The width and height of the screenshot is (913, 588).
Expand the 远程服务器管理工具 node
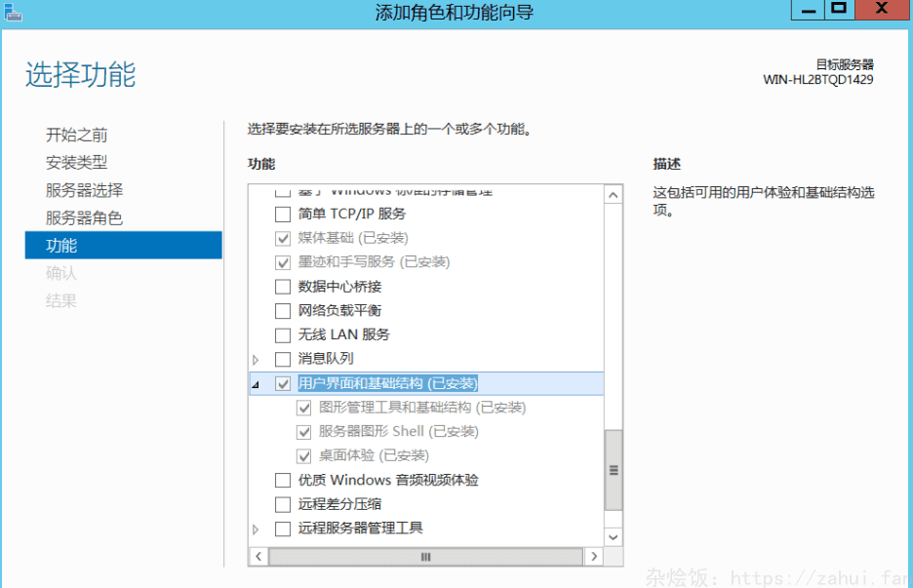coord(256,529)
